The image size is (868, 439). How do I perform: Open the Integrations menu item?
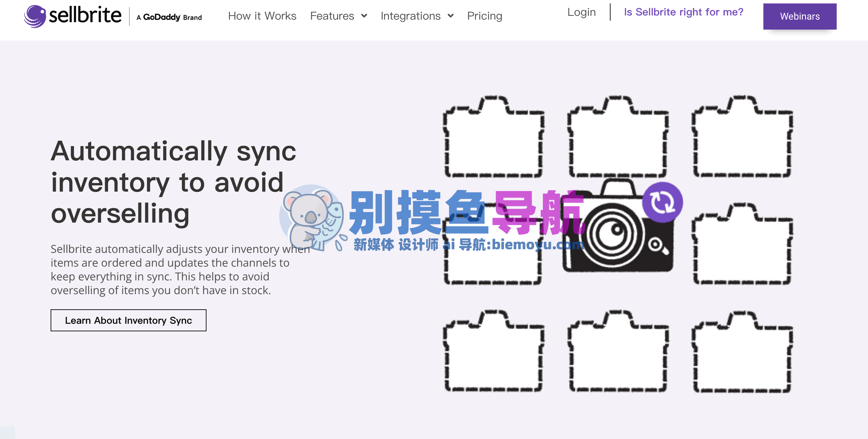[x=411, y=16]
